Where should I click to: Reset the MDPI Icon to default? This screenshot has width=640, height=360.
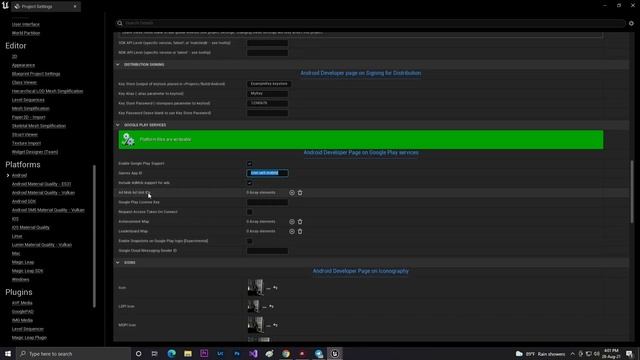276,325
